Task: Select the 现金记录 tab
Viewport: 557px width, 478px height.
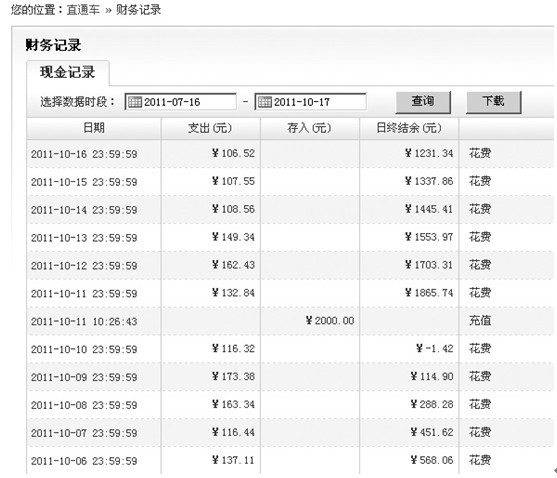Action: point(67,73)
